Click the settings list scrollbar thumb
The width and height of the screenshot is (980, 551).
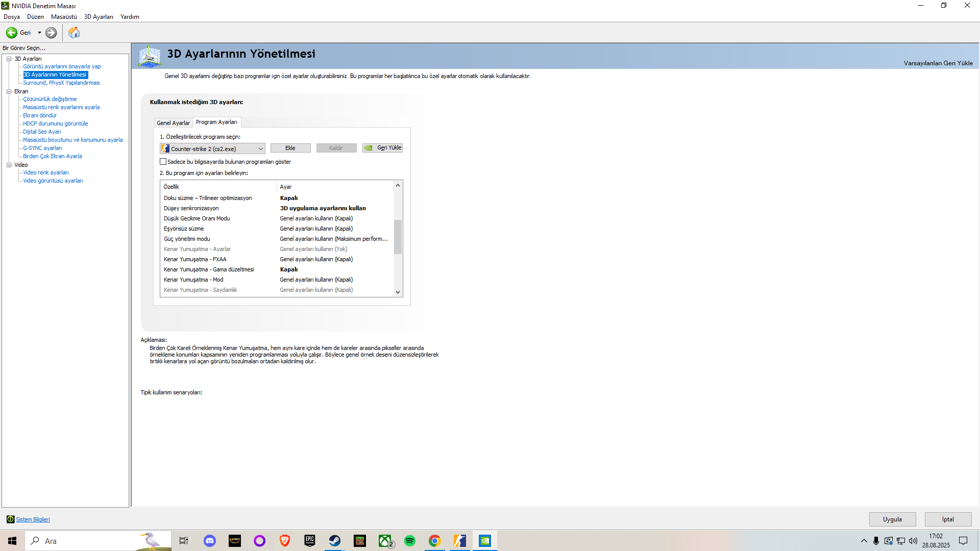[x=398, y=237]
